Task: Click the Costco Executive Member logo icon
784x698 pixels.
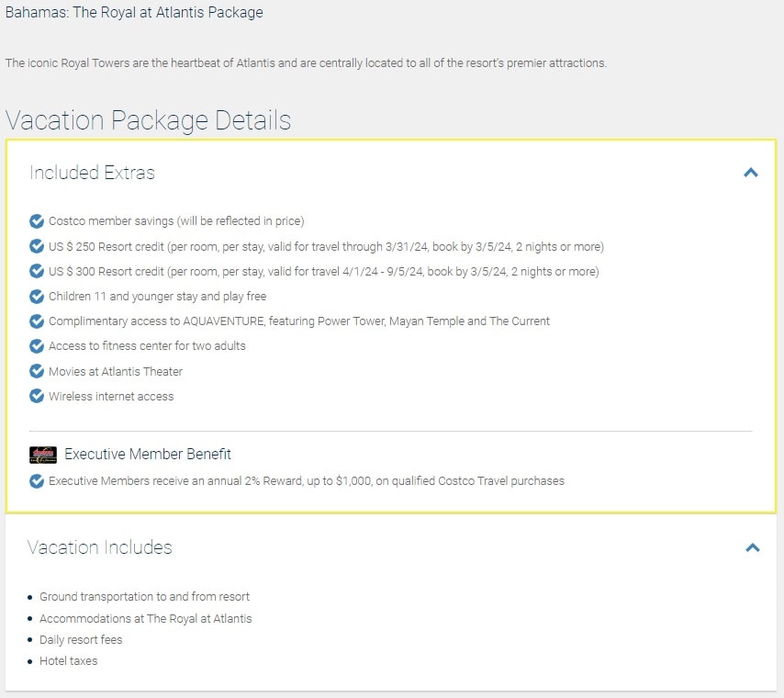Action: 43,455
